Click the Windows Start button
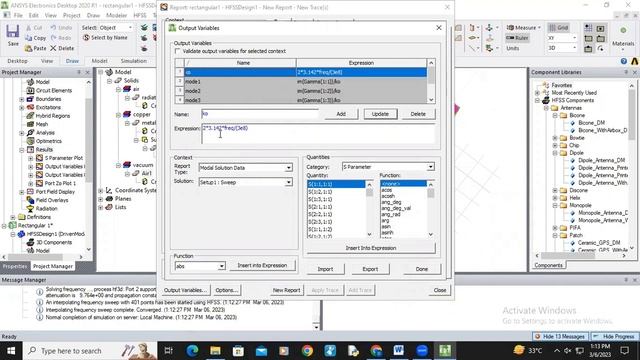640x360 pixels. click(11, 351)
